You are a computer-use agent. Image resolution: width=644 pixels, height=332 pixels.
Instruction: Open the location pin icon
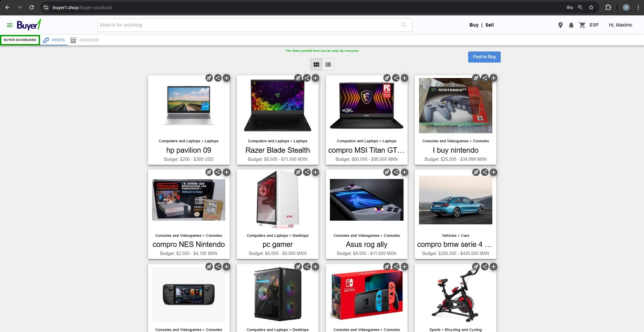pyautogui.click(x=560, y=25)
